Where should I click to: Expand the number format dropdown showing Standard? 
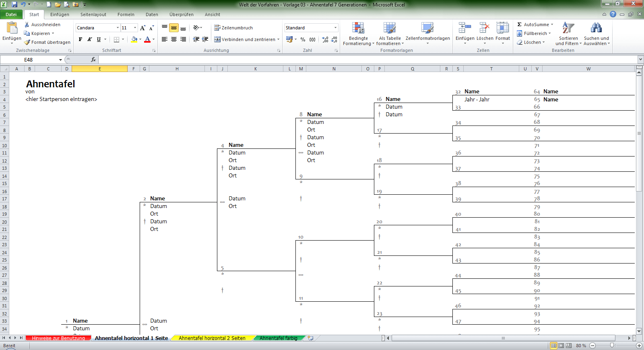(335, 28)
